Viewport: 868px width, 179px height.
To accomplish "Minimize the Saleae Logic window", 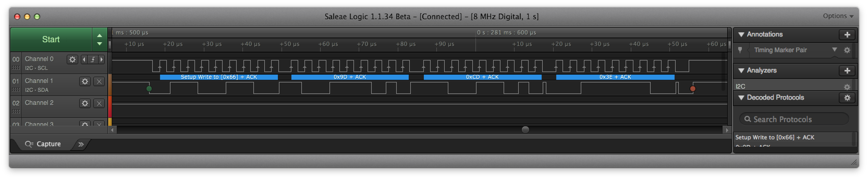I will tap(27, 16).
